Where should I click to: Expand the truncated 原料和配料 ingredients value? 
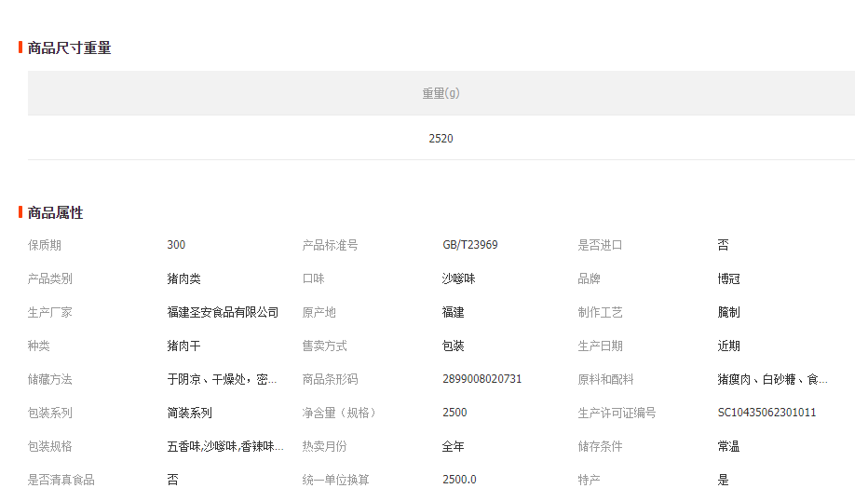772,379
